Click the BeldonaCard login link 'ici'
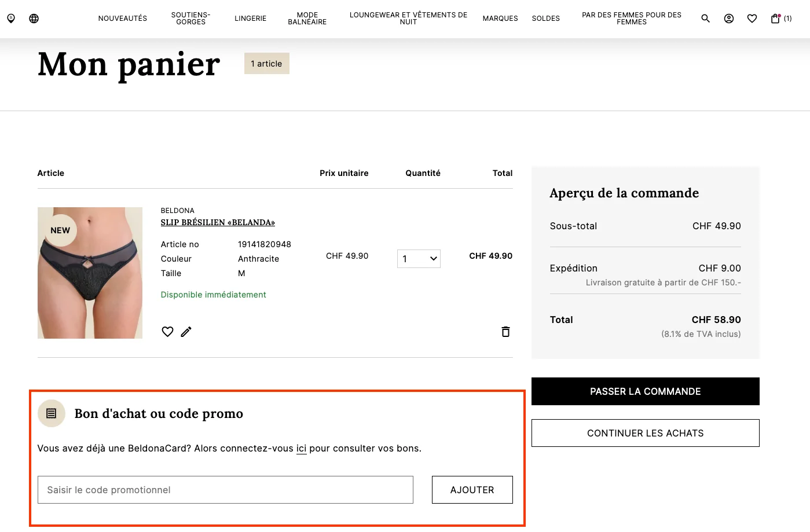The height and width of the screenshot is (532, 810). (302, 448)
